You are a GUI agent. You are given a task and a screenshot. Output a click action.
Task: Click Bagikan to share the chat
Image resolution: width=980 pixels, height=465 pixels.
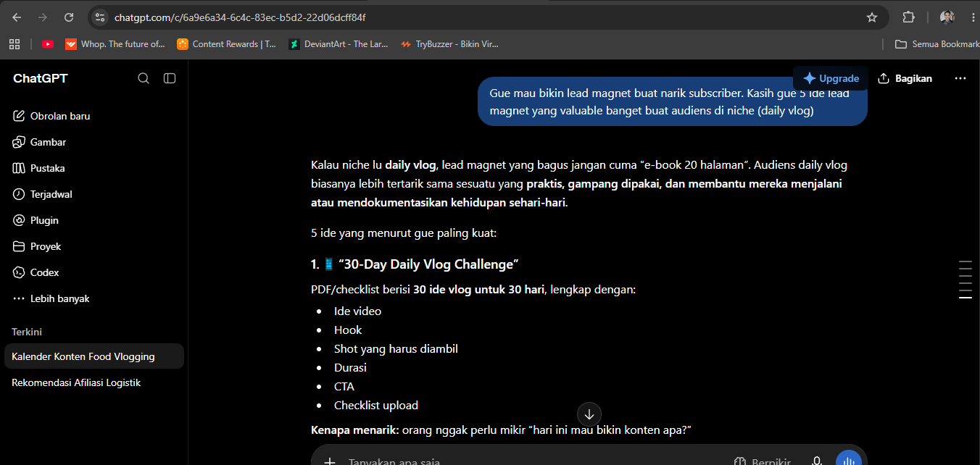[x=905, y=78]
